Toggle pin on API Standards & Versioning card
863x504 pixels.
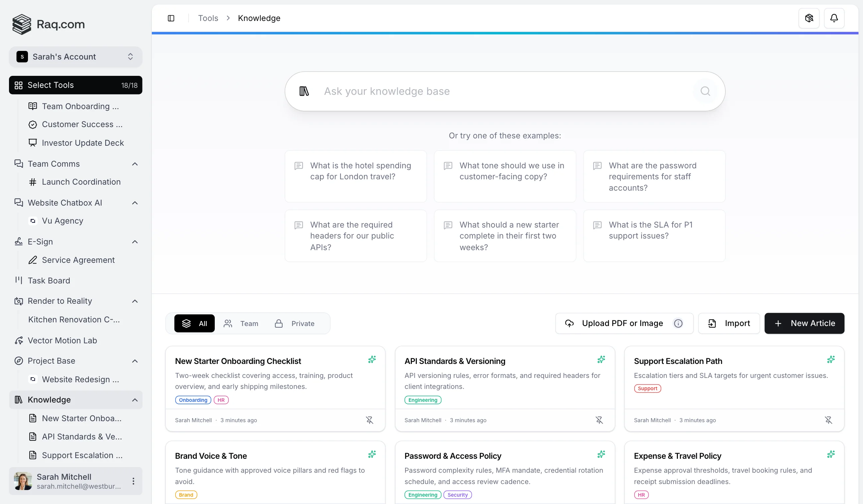[x=599, y=420]
